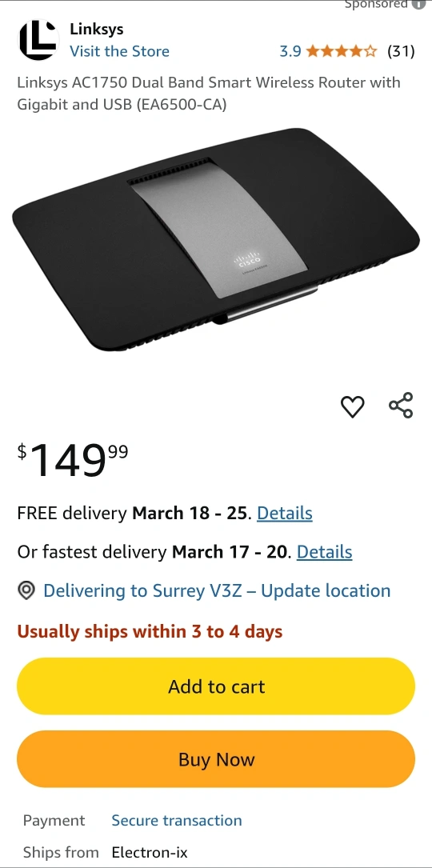Click Electron-ix seller name

pos(150,852)
